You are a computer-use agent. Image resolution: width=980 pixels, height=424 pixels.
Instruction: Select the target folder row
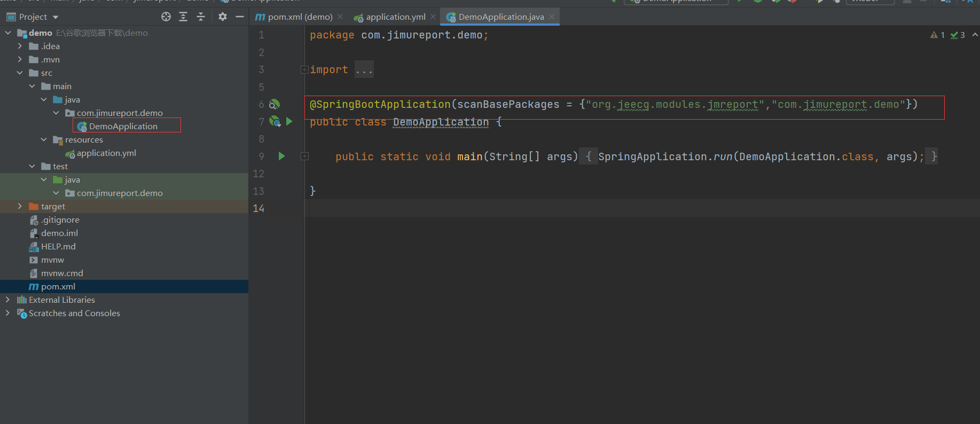[x=124, y=207]
